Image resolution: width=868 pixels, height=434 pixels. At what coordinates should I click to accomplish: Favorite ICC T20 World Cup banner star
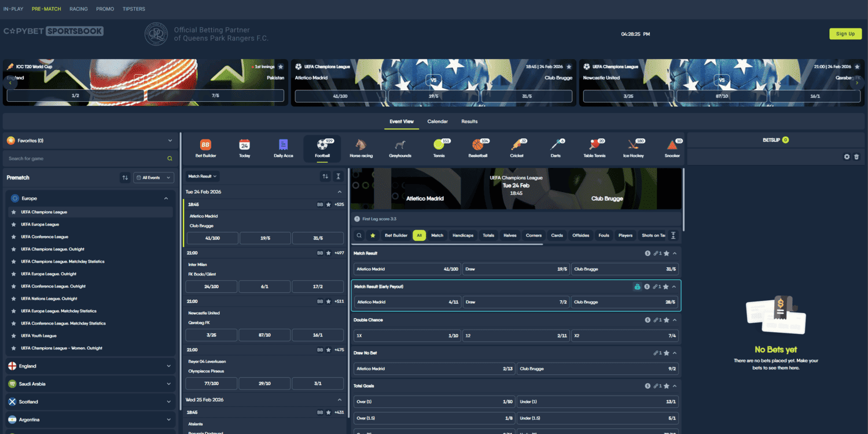coord(281,67)
